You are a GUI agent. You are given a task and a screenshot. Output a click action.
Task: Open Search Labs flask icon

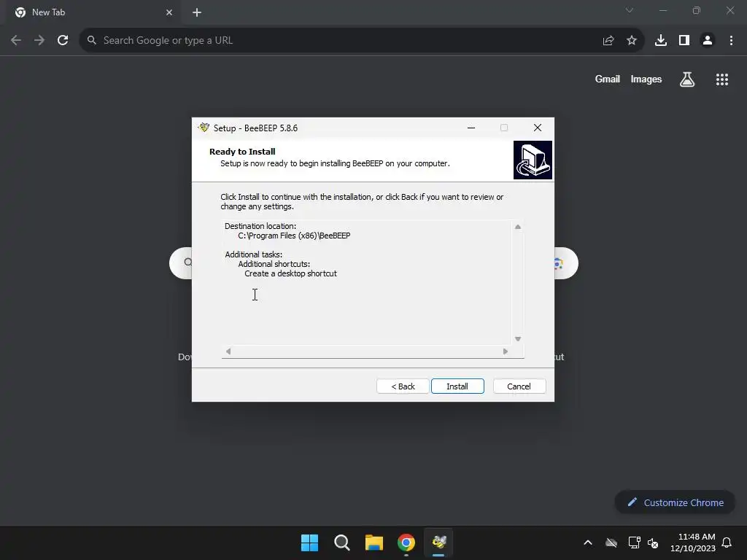click(x=687, y=79)
